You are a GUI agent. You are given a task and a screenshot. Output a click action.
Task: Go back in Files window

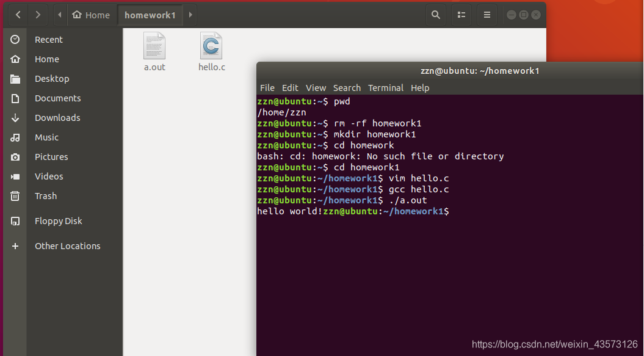[18, 15]
